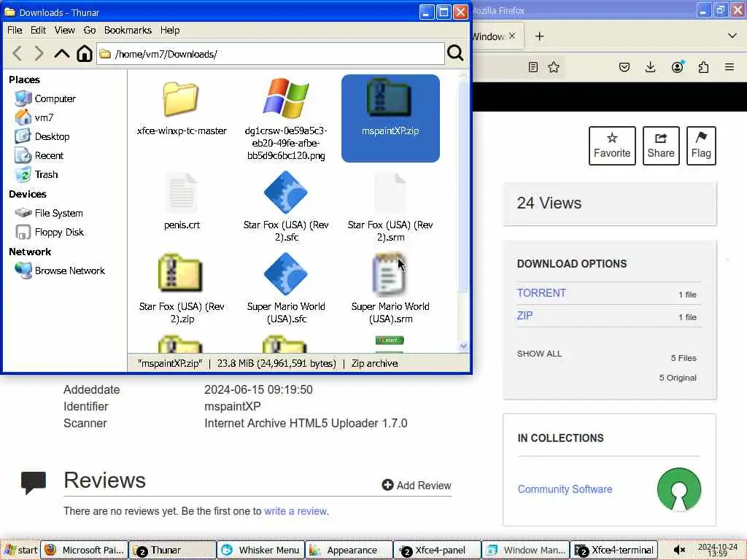747x560 pixels.
Task: Open Trash in the Places sidebar
Action: tap(36, 174)
